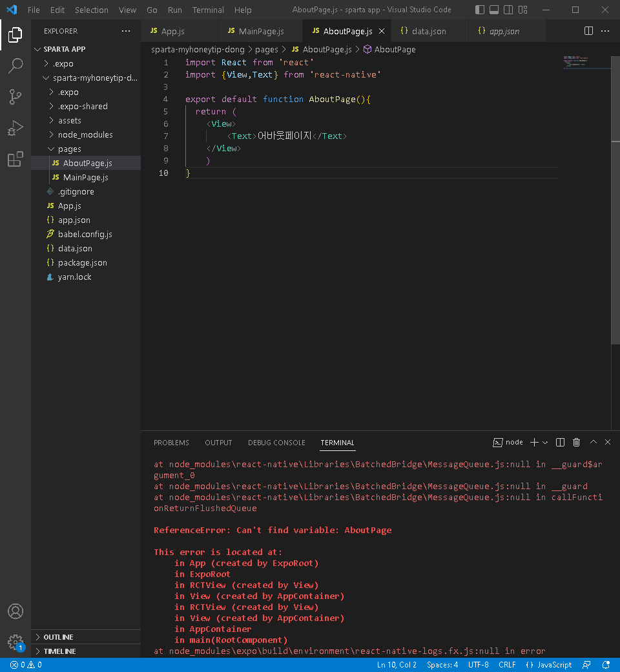The width and height of the screenshot is (620, 672).
Task: Open the Source Control view
Action: pos(15,96)
